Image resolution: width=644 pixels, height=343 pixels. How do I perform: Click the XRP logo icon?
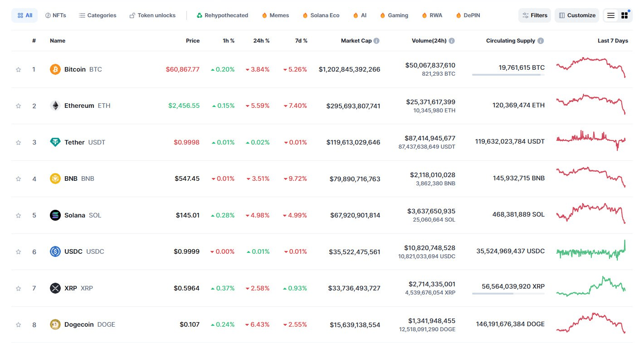[x=55, y=288]
